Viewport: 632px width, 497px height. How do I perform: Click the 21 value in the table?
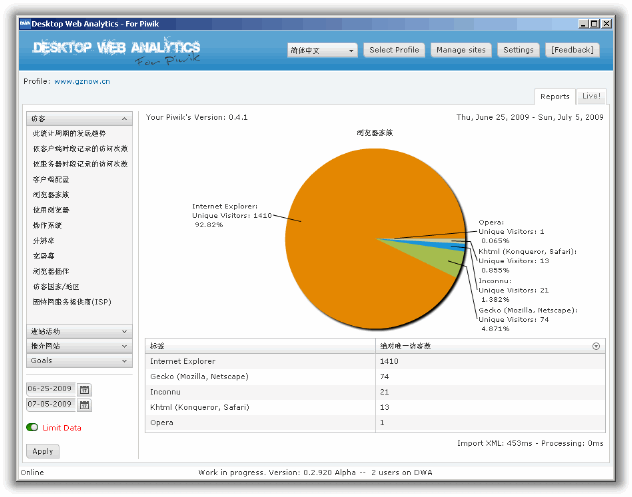pyautogui.click(x=384, y=392)
